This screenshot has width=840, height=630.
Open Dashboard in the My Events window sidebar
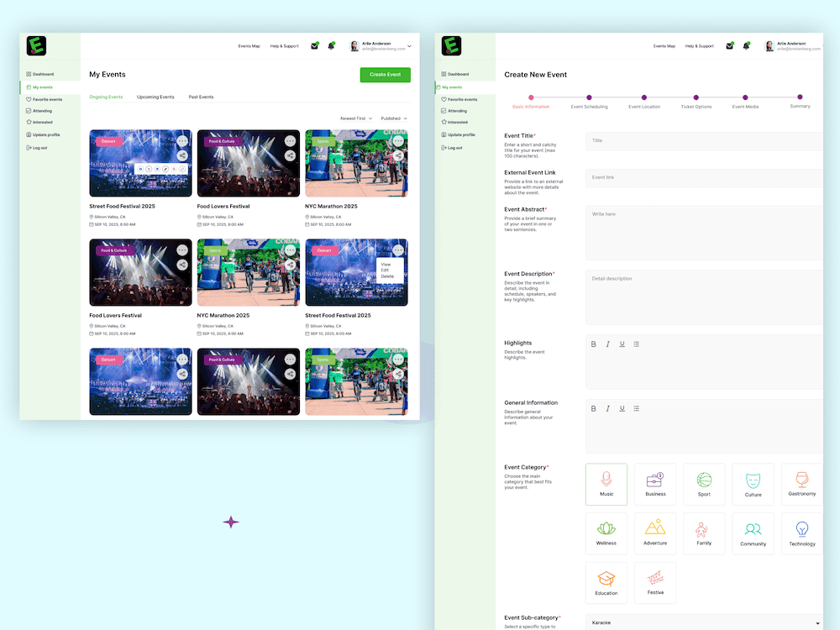tap(40, 74)
